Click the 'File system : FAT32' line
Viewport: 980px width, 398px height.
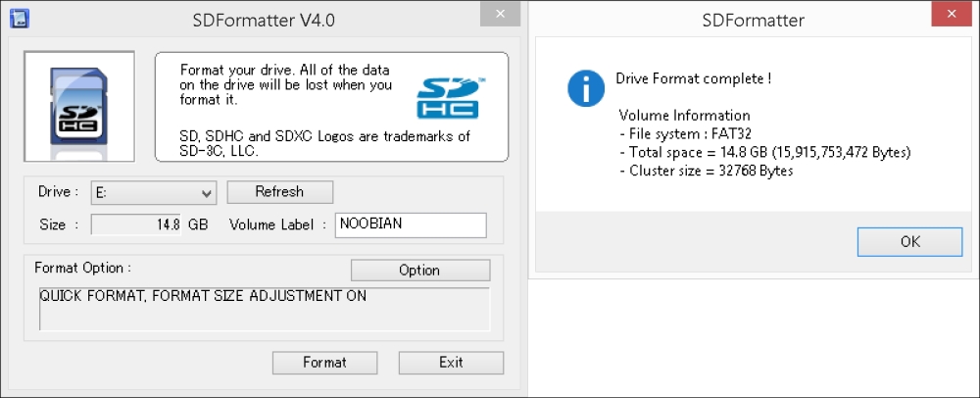pyautogui.click(x=686, y=133)
